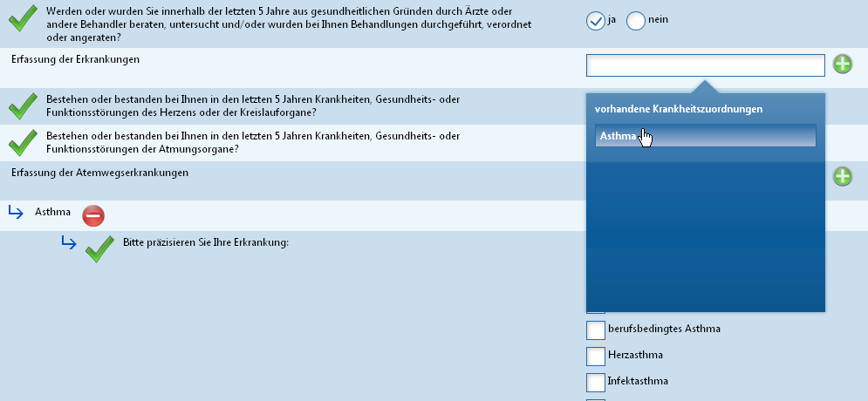Click blue sub-arrow before Bitte präzisieren
The image size is (868, 401).
click(x=69, y=243)
